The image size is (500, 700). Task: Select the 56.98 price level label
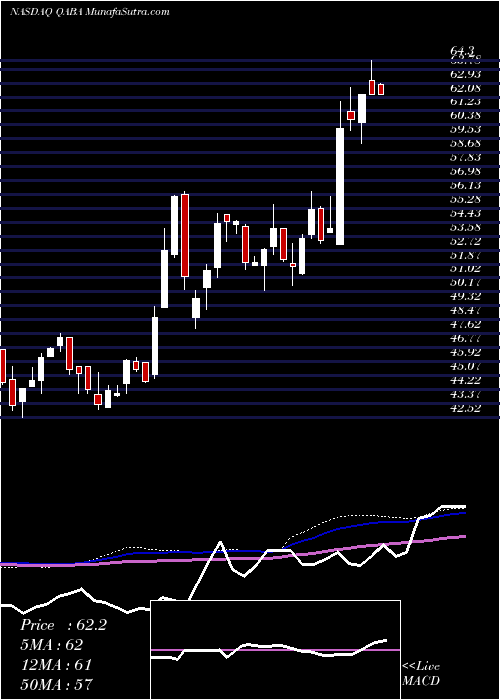tap(465, 171)
